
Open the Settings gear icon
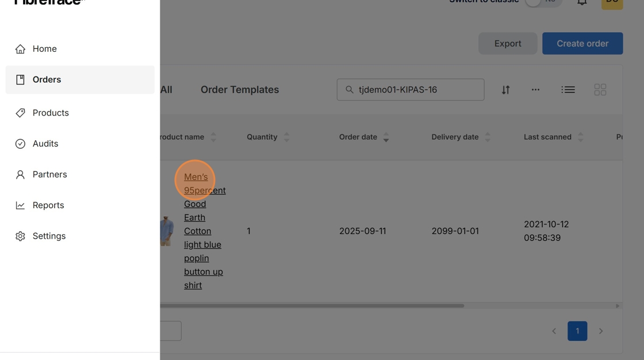click(20, 236)
